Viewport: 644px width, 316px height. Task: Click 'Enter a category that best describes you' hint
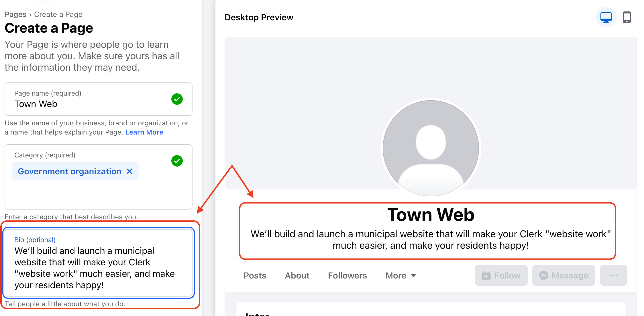[x=71, y=217]
